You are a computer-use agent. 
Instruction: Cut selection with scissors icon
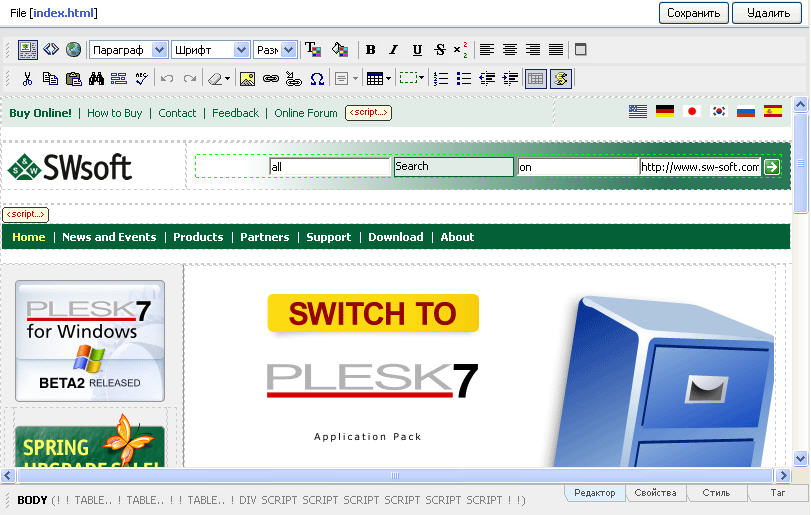[x=27, y=79]
